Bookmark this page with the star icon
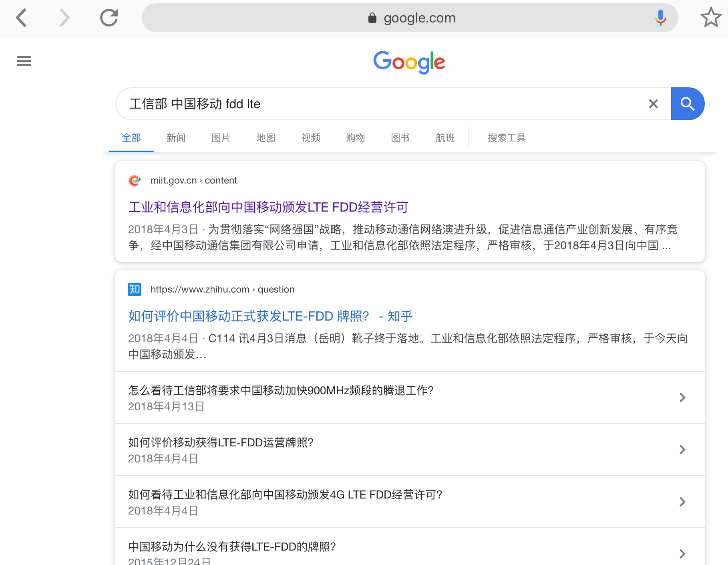Viewport: 728px width, 565px height. [x=711, y=18]
